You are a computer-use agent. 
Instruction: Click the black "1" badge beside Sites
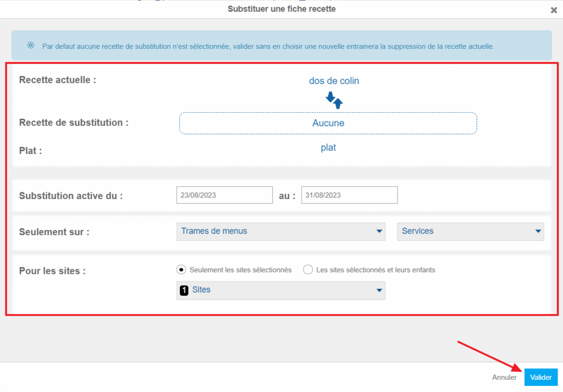pyautogui.click(x=184, y=290)
